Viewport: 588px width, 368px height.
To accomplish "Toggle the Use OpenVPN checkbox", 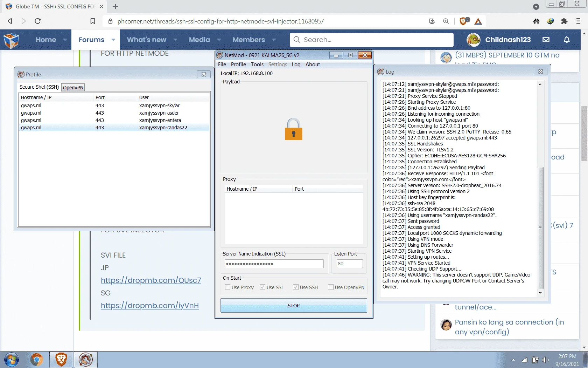I will [331, 287].
